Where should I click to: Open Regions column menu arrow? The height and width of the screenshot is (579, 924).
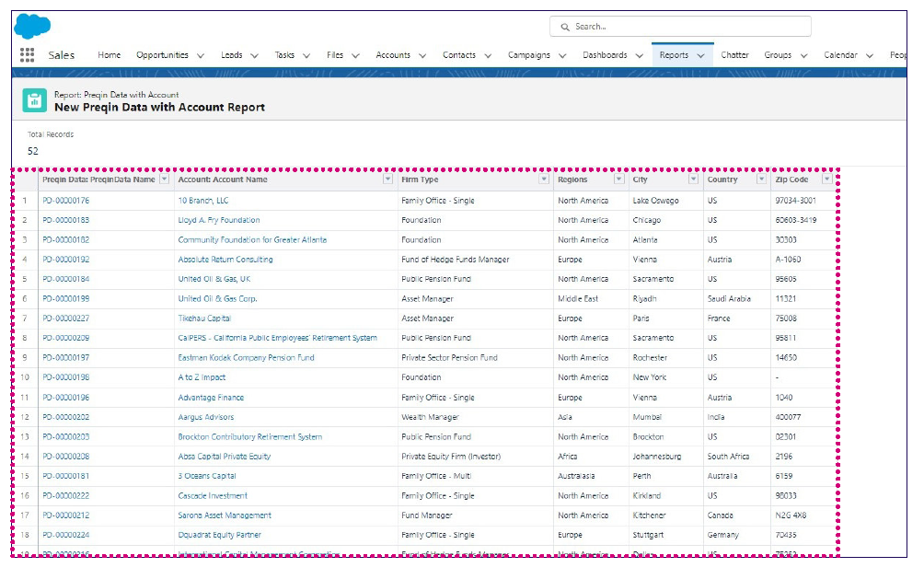618,179
